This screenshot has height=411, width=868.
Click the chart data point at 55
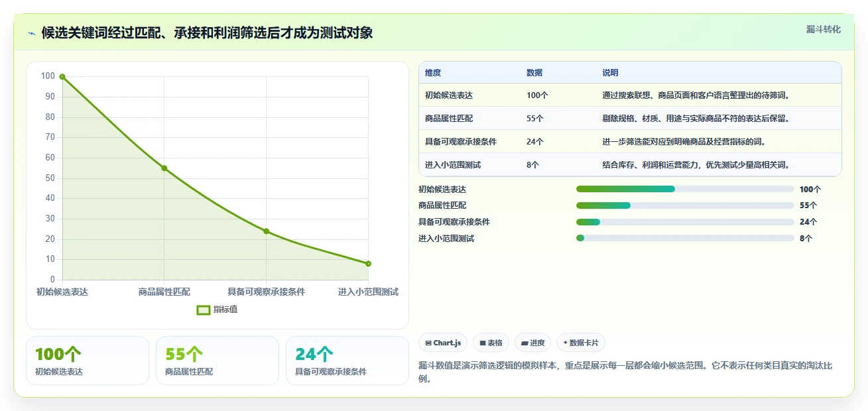[x=164, y=168]
